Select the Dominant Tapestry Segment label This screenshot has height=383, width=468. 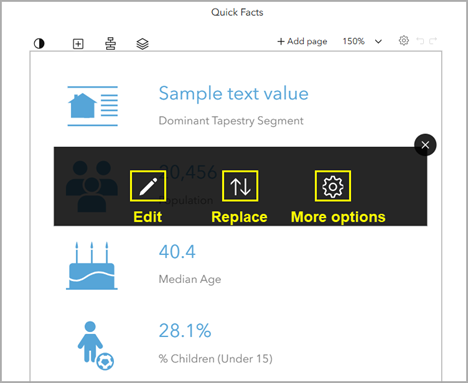click(x=231, y=121)
